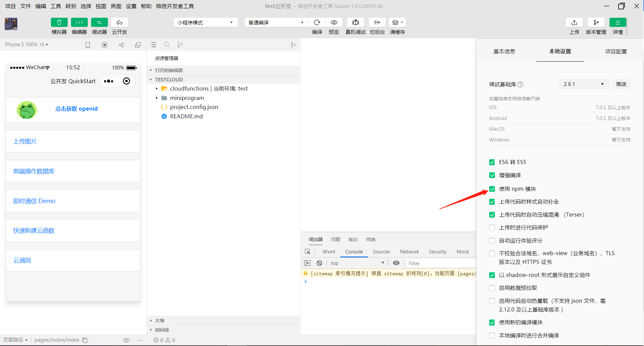Click the debug base library help question icon
The image size is (644, 346).
pos(520,84)
